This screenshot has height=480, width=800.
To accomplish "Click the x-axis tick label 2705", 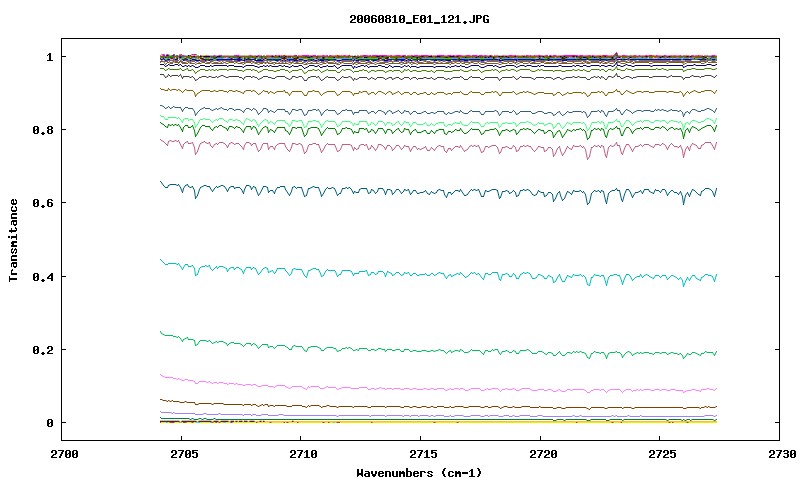I will [x=184, y=454].
